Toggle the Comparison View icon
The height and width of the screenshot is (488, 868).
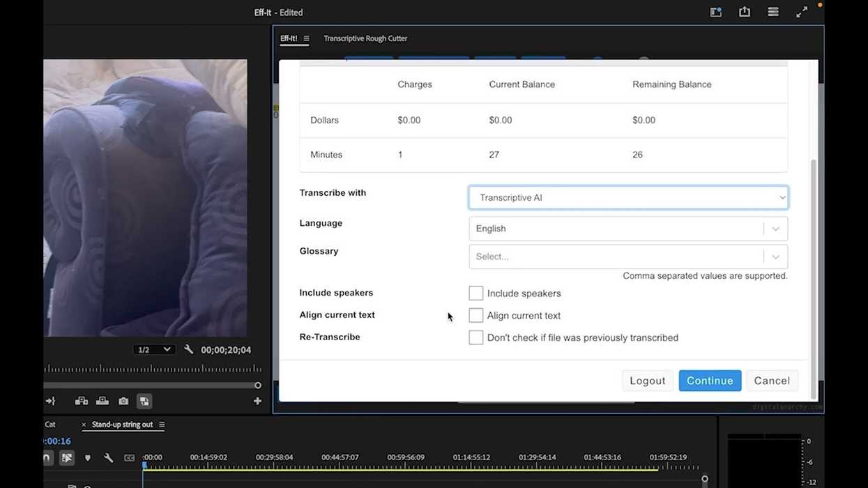[144, 401]
